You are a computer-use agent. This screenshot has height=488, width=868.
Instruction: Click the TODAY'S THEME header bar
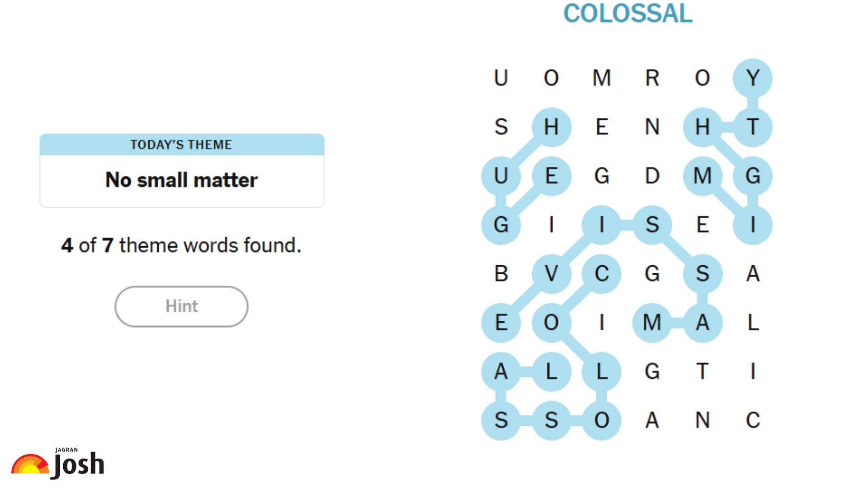181,145
